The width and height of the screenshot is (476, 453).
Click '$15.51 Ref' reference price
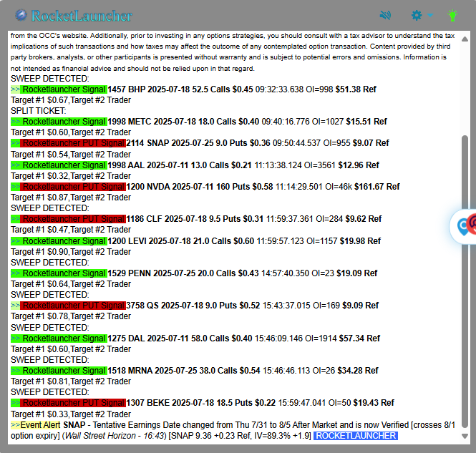(x=366, y=122)
